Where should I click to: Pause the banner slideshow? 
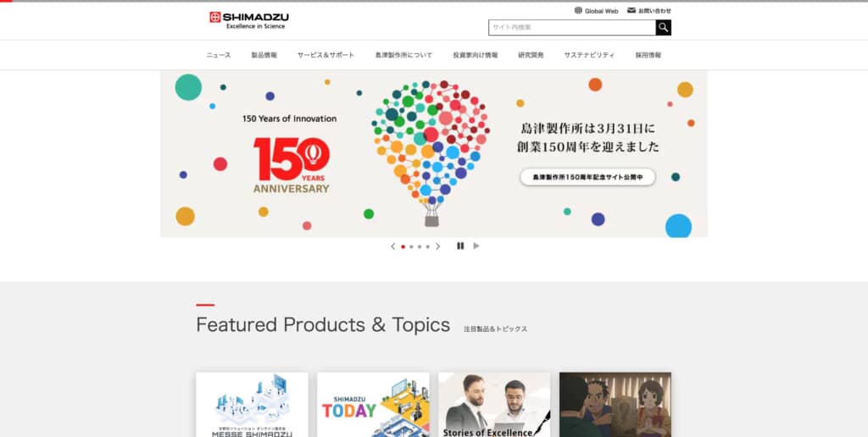(x=460, y=246)
